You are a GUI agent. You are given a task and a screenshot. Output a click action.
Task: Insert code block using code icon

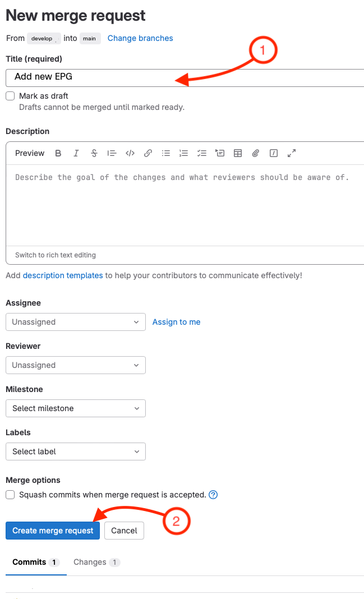[x=130, y=153]
